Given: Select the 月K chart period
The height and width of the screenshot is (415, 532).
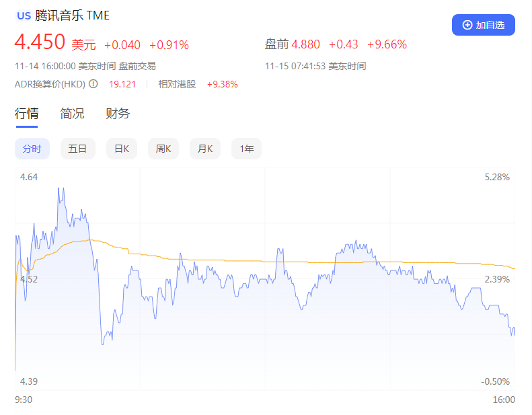Looking at the screenshot, I should pos(205,149).
